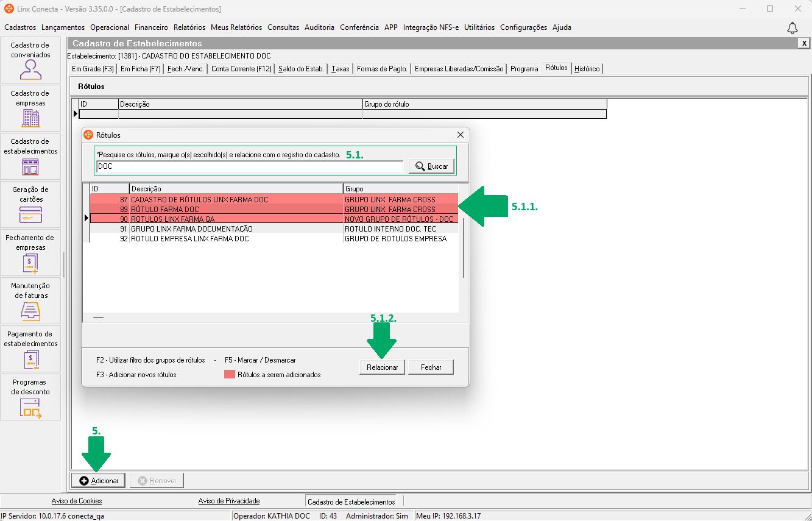The width and height of the screenshot is (812, 521).
Task: Select the Rótulos tab
Action: coord(557,68)
